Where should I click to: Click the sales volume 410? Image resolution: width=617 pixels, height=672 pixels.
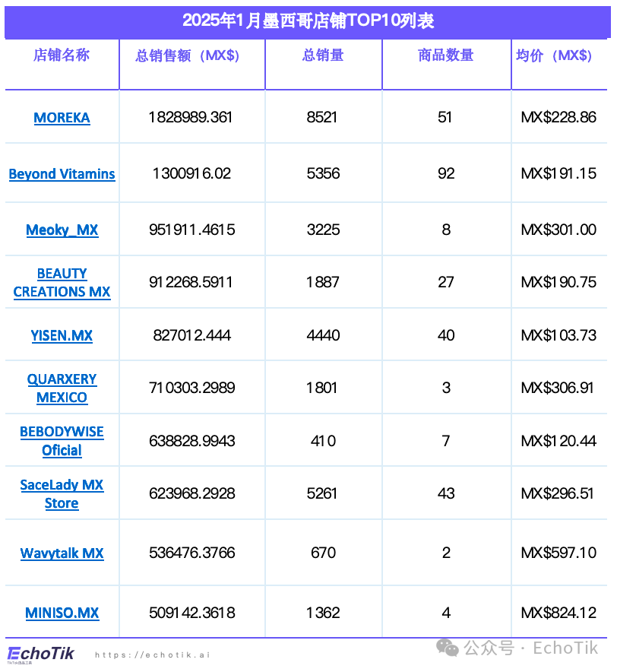click(x=323, y=441)
